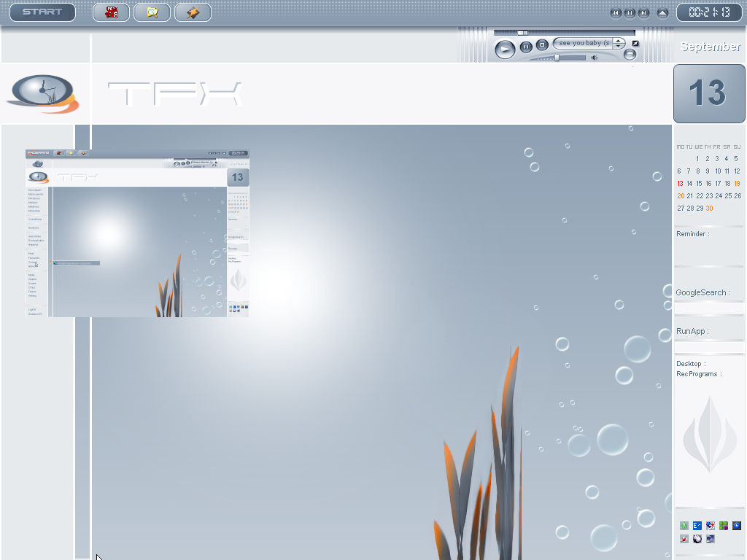This screenshot has width=747, height=560.
Task: Click the September month label
Action: 711,47
